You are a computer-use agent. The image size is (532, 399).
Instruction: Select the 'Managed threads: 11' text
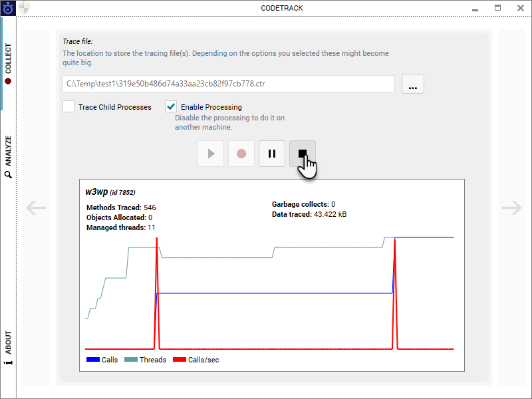tap(121, 227)
